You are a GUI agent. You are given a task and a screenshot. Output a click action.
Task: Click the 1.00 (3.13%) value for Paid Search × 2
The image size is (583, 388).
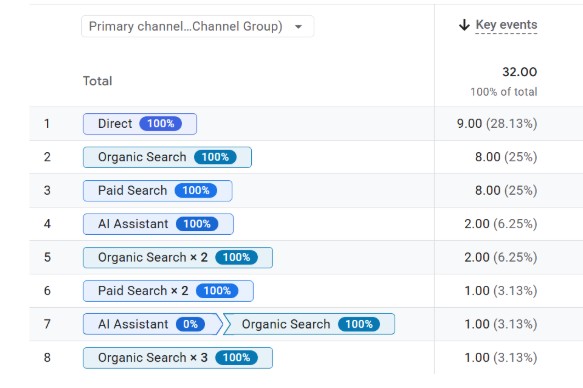[501, 291]
